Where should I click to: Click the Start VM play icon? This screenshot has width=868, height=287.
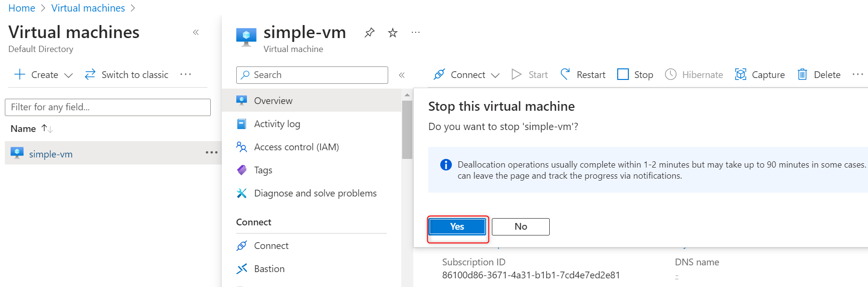click(x=516, y=74)
